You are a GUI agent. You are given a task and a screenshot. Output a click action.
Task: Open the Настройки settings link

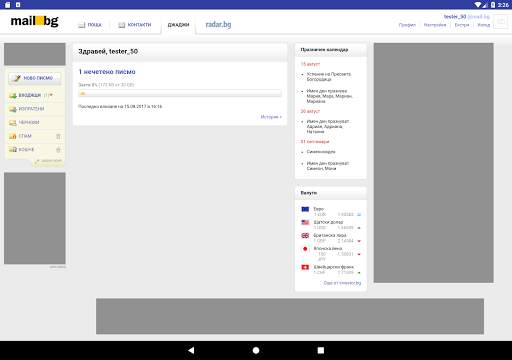[x=435, y=25]
